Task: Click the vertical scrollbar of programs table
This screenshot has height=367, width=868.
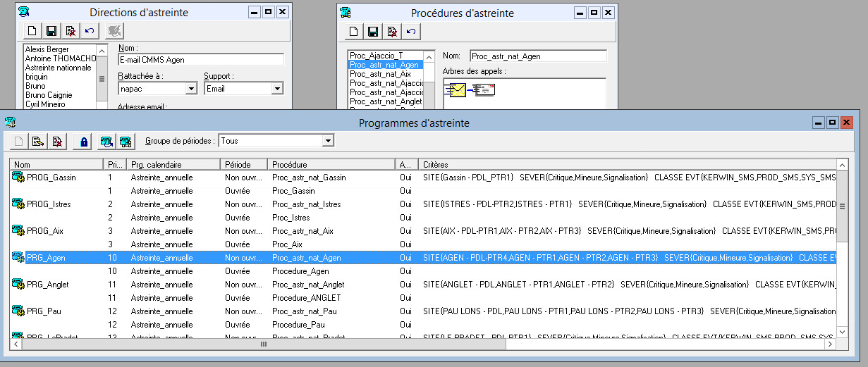Action: pyautogui.click(x=841, y=254)
